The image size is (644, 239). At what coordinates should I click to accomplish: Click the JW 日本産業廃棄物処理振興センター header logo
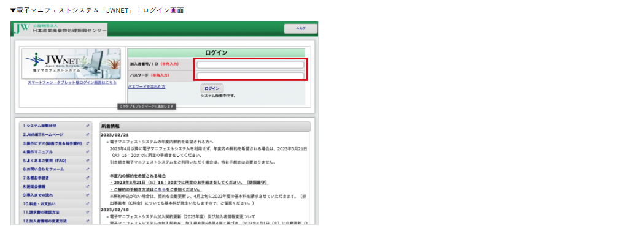pos(60,29)
